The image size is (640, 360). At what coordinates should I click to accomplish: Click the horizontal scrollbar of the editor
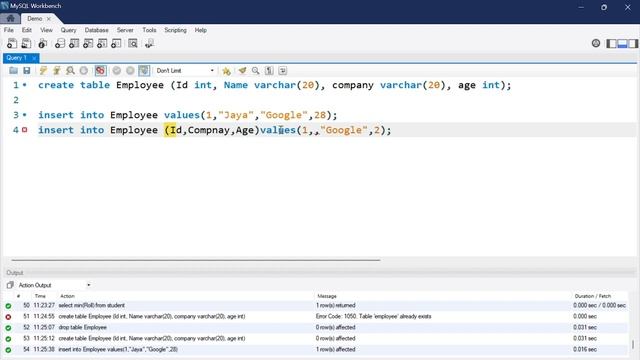(x=196, y=260)
